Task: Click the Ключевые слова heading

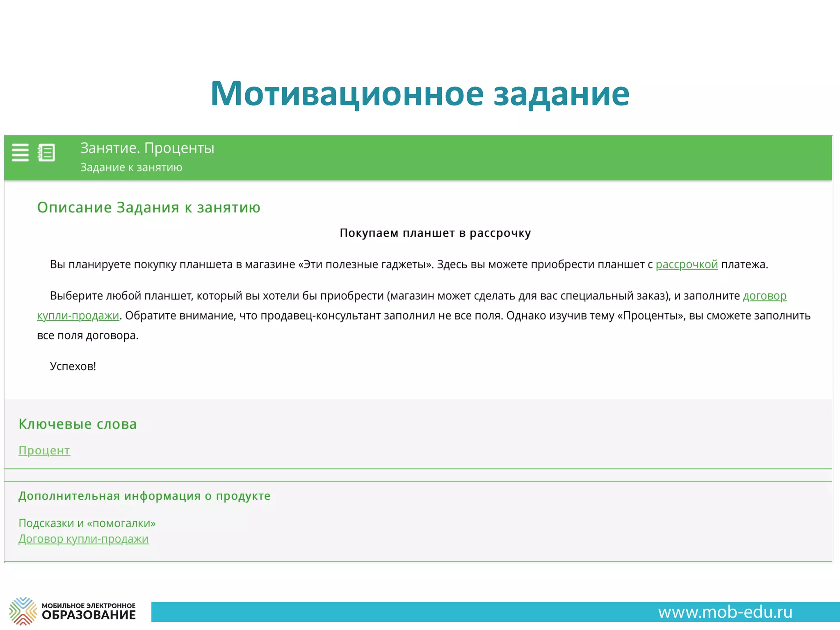Action: click(78, 424)
